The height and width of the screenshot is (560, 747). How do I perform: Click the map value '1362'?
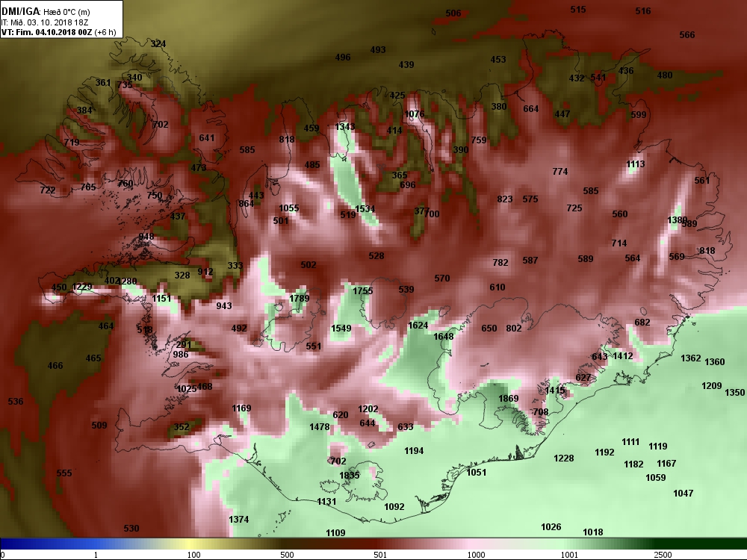pyautogui.click(x=690, y=358)
